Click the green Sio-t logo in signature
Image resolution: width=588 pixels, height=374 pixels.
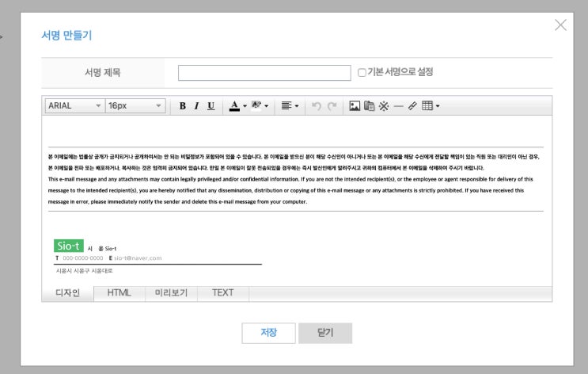point(69,246)
